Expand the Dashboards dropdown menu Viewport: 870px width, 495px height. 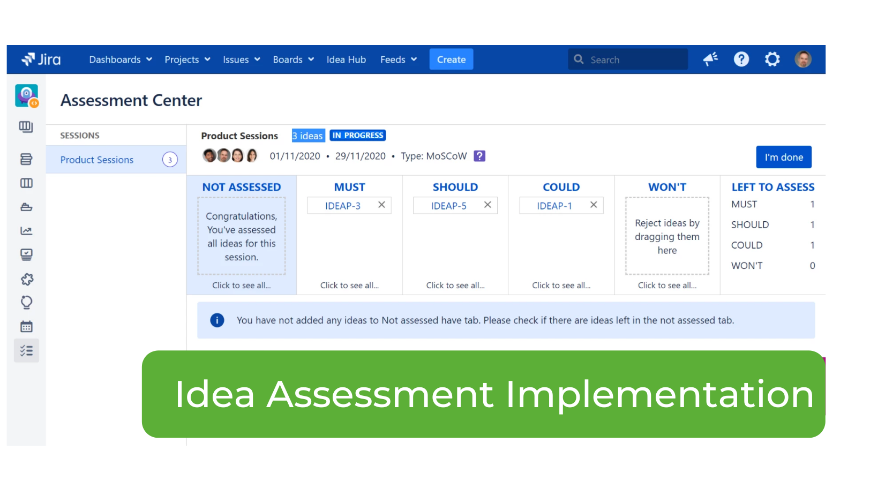120,59
